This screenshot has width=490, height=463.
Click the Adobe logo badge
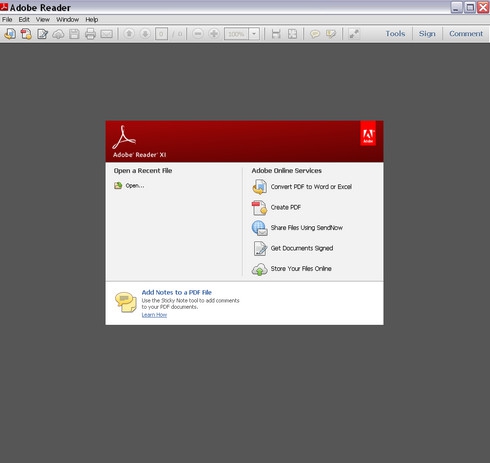[x=368, y=133]
